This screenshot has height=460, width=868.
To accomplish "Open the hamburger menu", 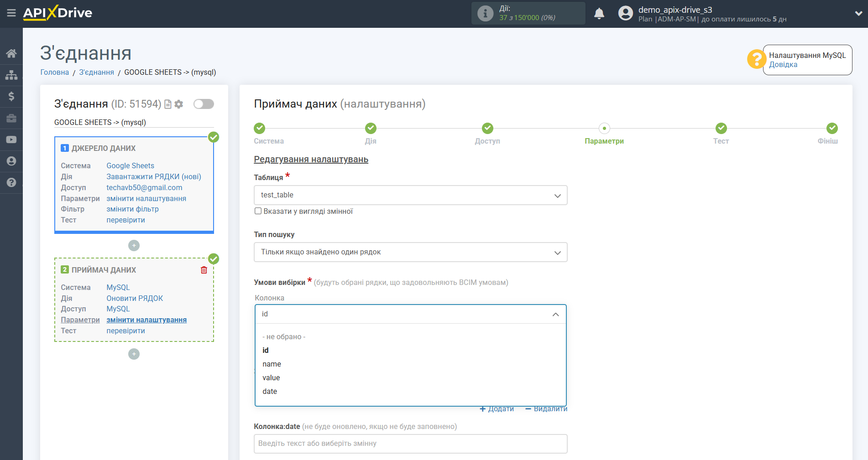I will click(11, 13).
